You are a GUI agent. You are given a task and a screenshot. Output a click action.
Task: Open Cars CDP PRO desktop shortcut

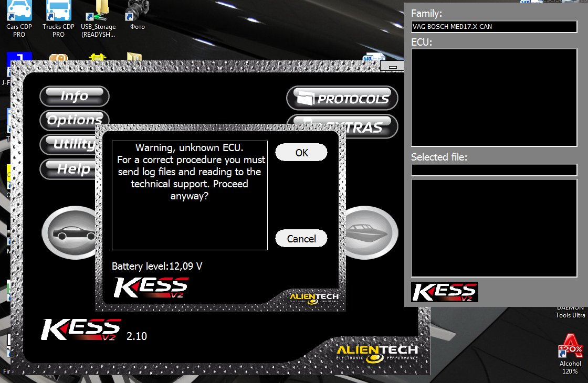click(19, 19)
